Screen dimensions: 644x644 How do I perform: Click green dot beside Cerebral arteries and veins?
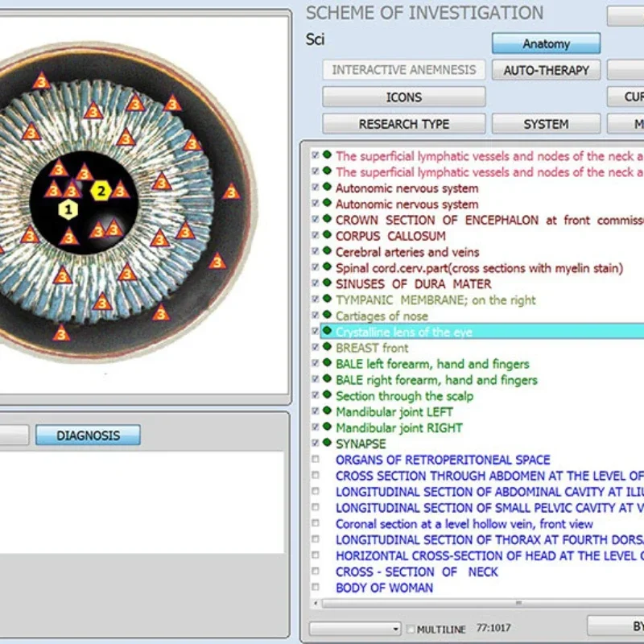327,250
